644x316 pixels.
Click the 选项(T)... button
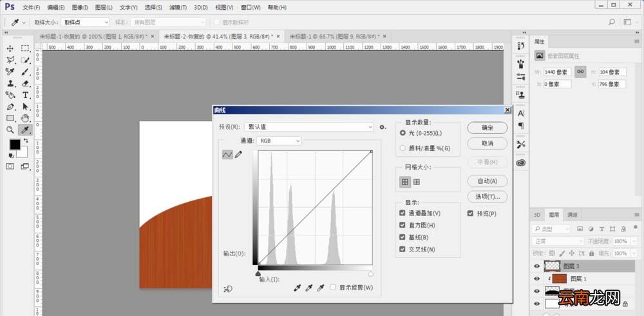488,197
